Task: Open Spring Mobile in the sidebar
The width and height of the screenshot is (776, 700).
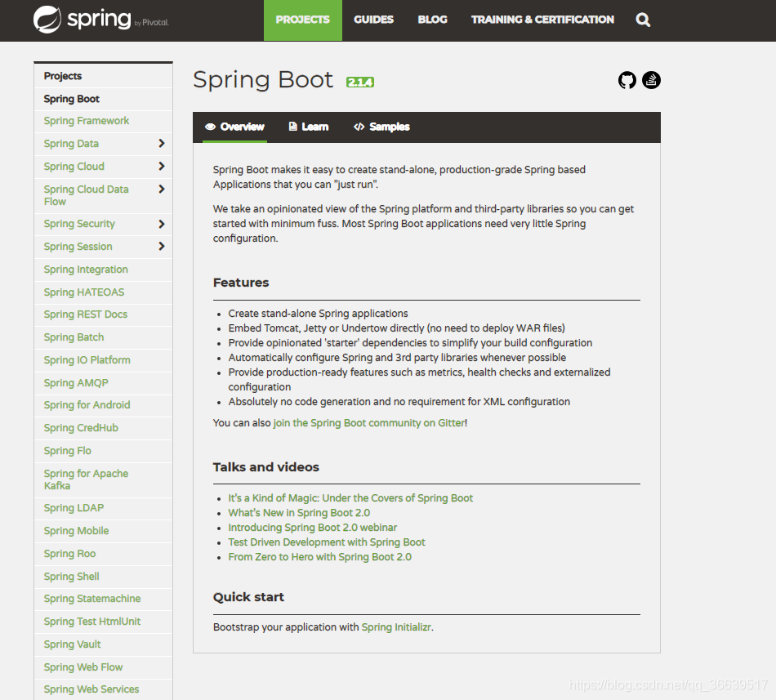Action: click(x=76, y=531)
